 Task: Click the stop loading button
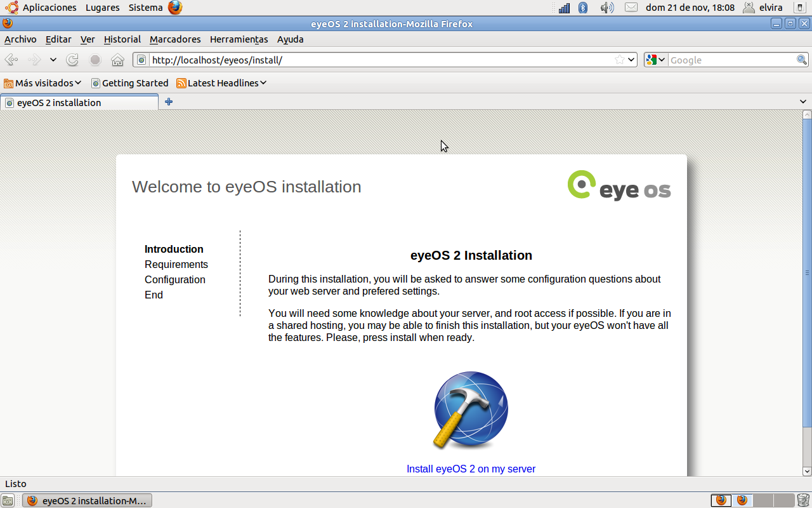click(95, 60)
